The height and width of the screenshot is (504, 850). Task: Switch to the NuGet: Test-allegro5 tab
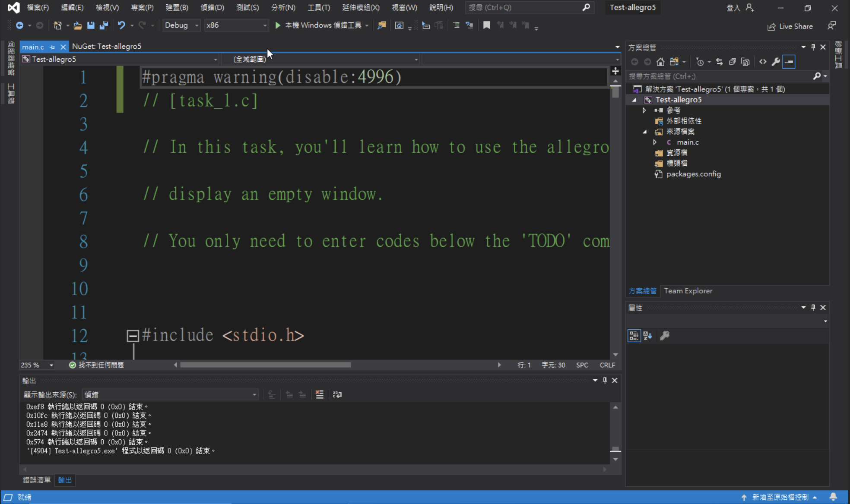click(x=107, y=46)
